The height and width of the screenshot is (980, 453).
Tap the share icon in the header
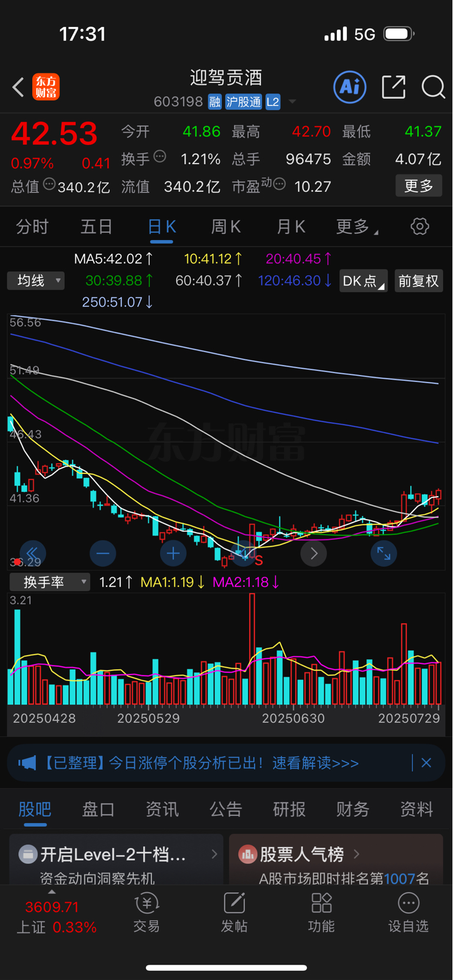click(x=394, y=87)
